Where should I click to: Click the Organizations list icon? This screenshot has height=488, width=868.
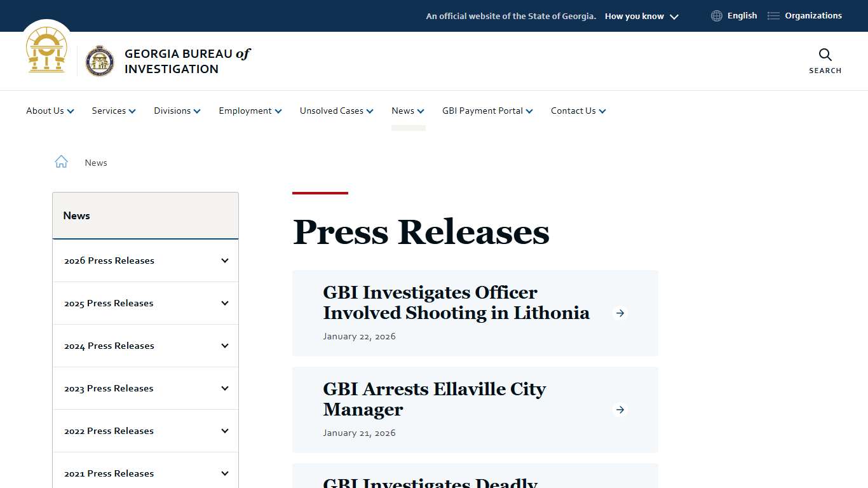tap(773, 15)
